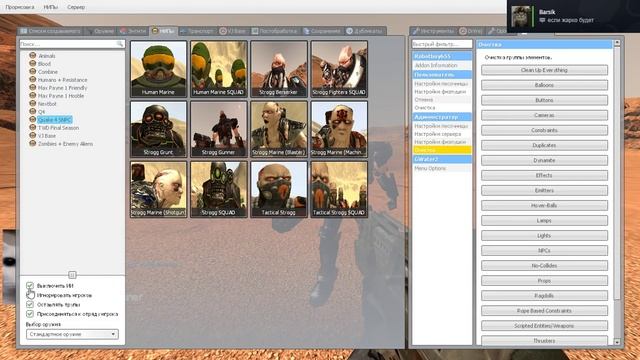This screenshot has width=640, height=360.
Task: Open the VJ Base tab icon
Action: 223,31
